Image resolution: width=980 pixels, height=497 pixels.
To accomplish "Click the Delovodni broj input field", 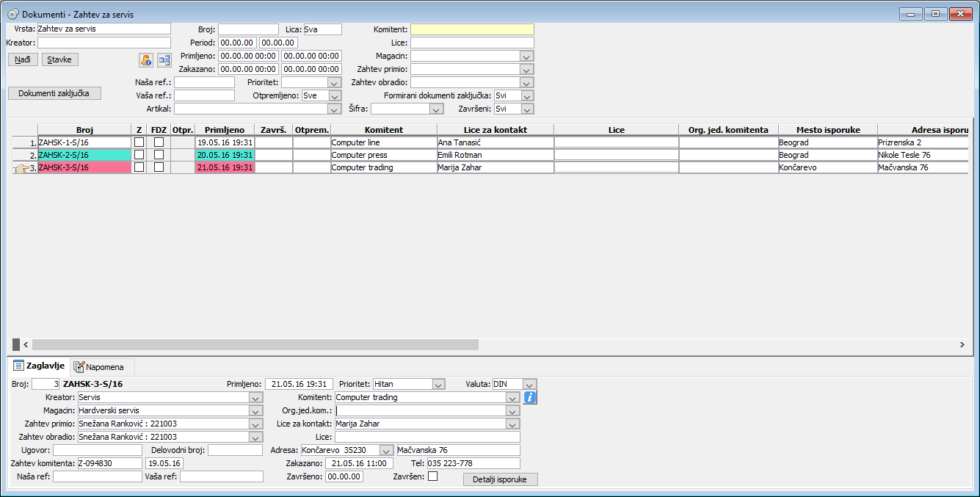I will [235, 450].
